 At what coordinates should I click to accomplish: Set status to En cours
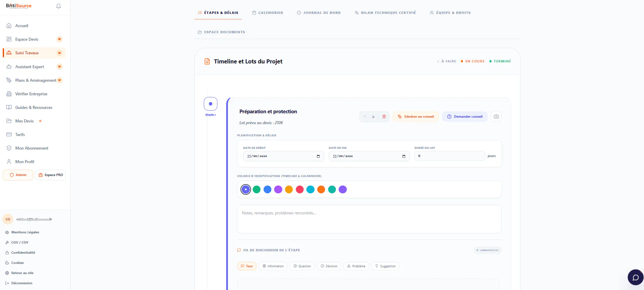click(473, 61)
